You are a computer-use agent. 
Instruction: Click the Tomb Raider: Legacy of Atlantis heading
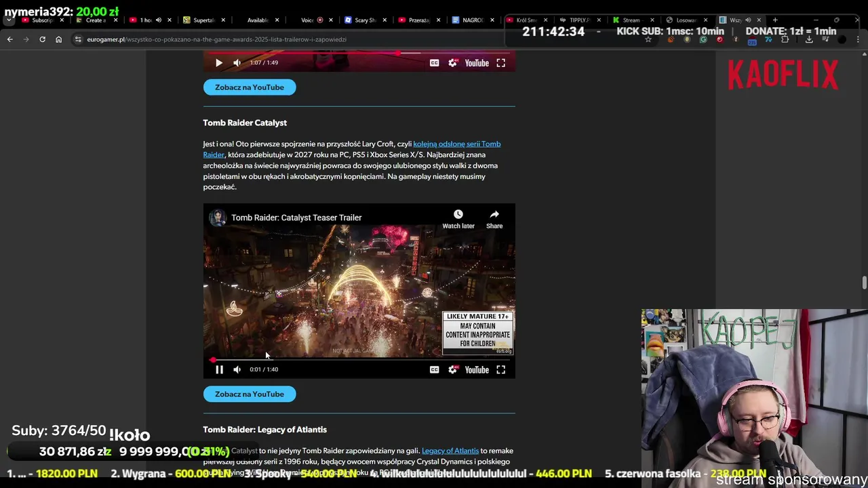(x=264, y=430)
